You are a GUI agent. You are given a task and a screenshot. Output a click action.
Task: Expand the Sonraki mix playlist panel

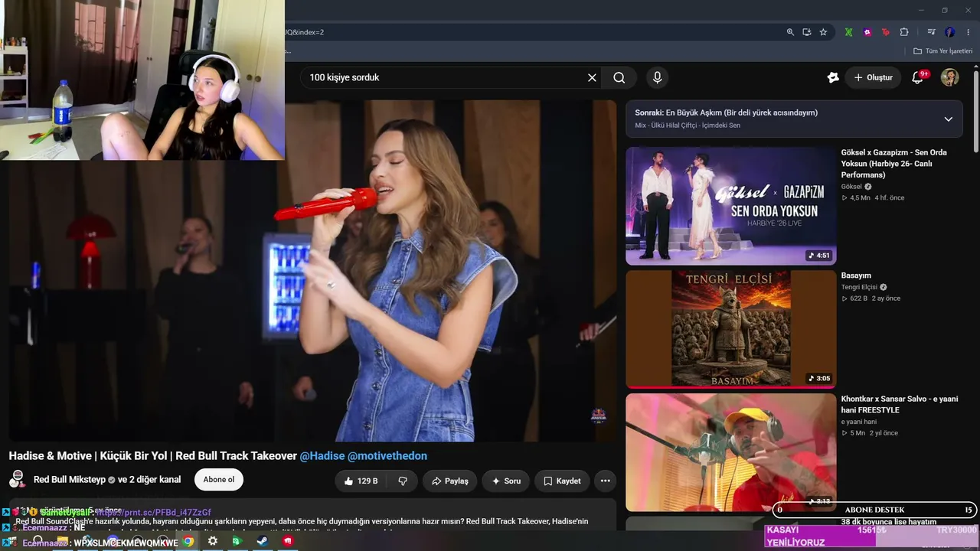coord(948,119)
